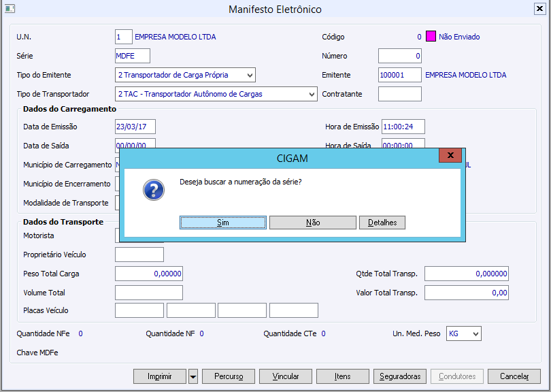Viewport: 551px width, 392px height.
Task: Open the Tipo do Emitente dropdown
Action: pos(250,75)
